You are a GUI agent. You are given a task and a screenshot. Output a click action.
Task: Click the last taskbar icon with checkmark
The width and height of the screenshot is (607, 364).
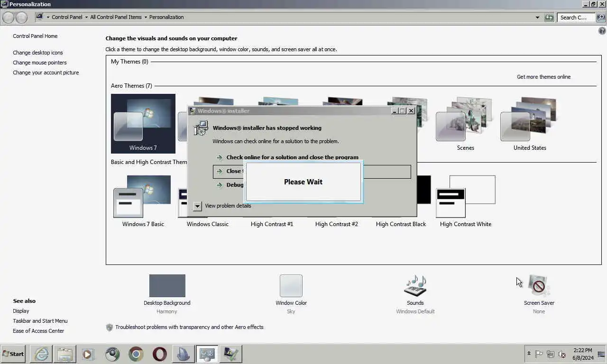coord(231,354)
